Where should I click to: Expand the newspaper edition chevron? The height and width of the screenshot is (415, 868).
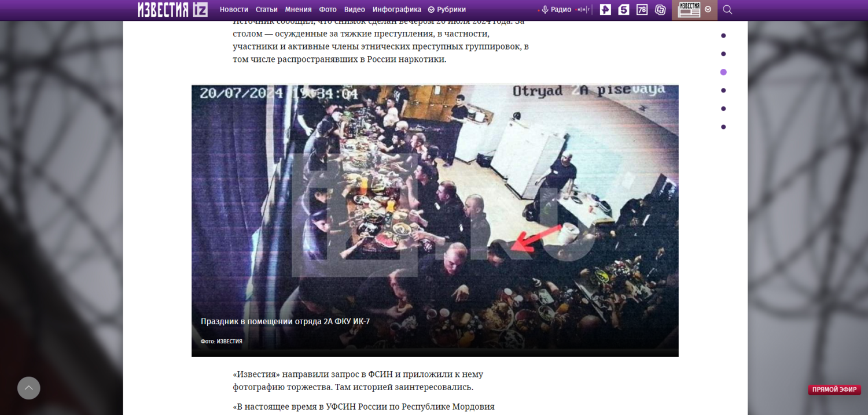[708, 10]
